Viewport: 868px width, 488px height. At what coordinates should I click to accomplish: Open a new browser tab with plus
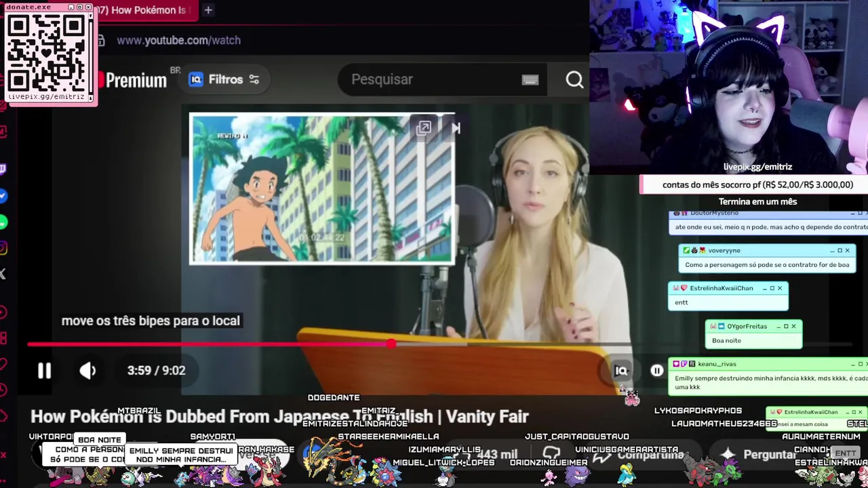point(208,10)
